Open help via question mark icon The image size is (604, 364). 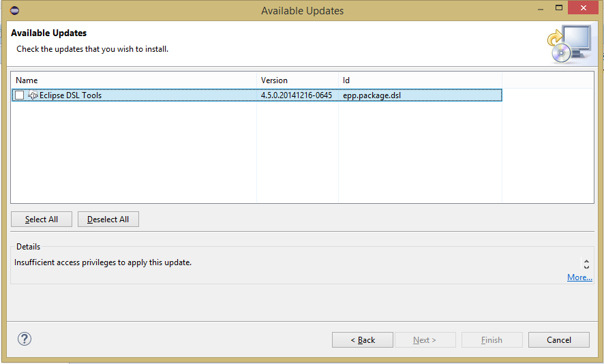25,339
